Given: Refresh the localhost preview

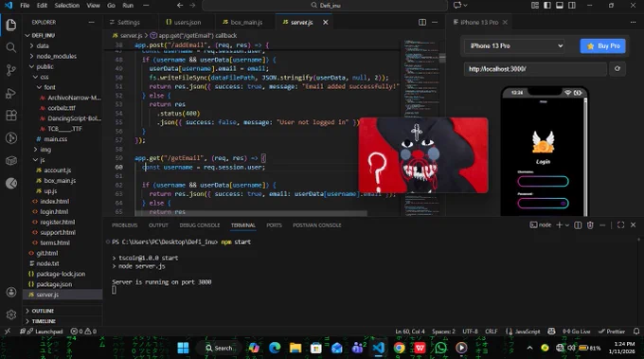Looking at the screenshot, I should (x=617, y=68).
